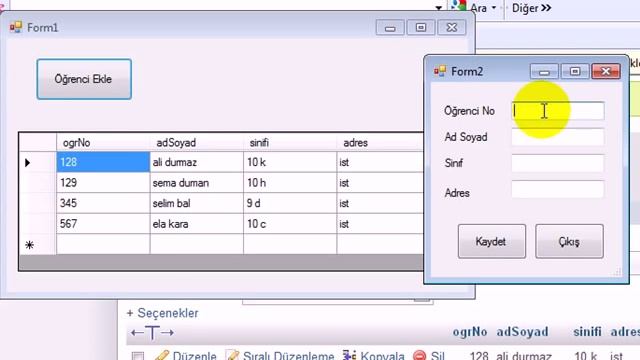
Task: Click the empty ogrNo cell in new row
Action: (x=103, y=244)
